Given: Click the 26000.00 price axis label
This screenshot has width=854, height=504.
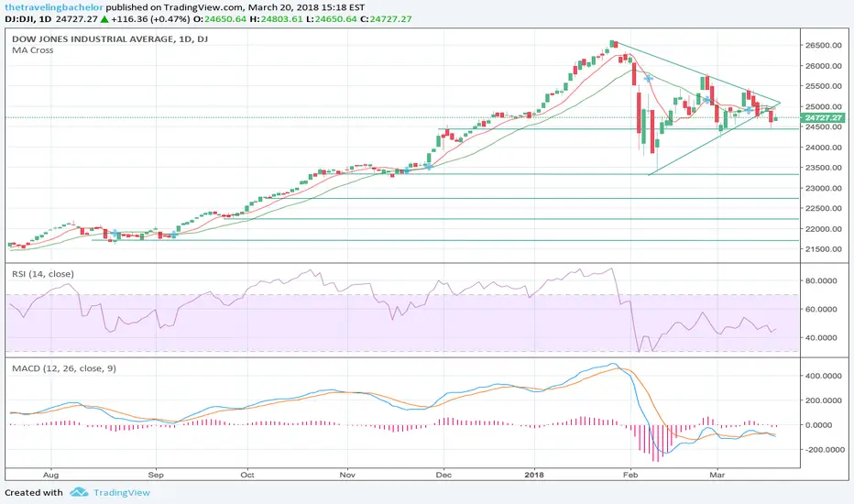Looking at the screenshot, I should [824, 66].
